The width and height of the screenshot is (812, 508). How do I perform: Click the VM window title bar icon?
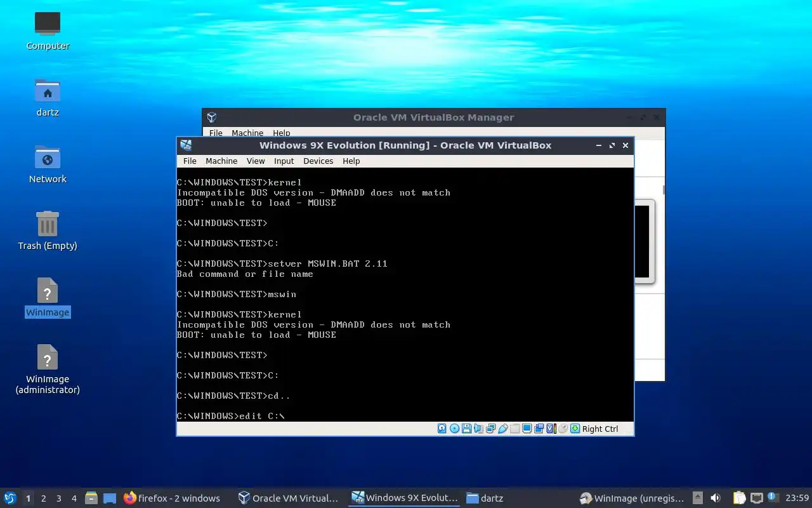(186, 145)
